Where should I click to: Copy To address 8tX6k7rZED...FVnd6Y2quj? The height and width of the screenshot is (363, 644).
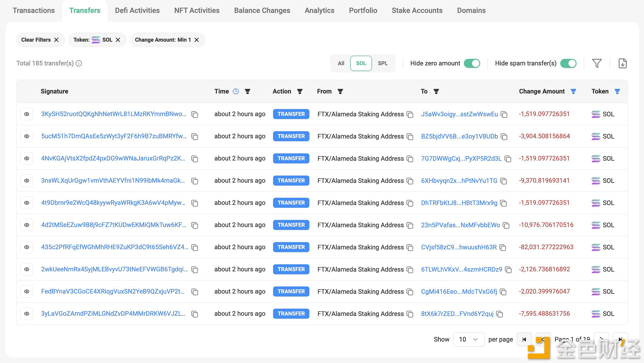coord(499,314)
